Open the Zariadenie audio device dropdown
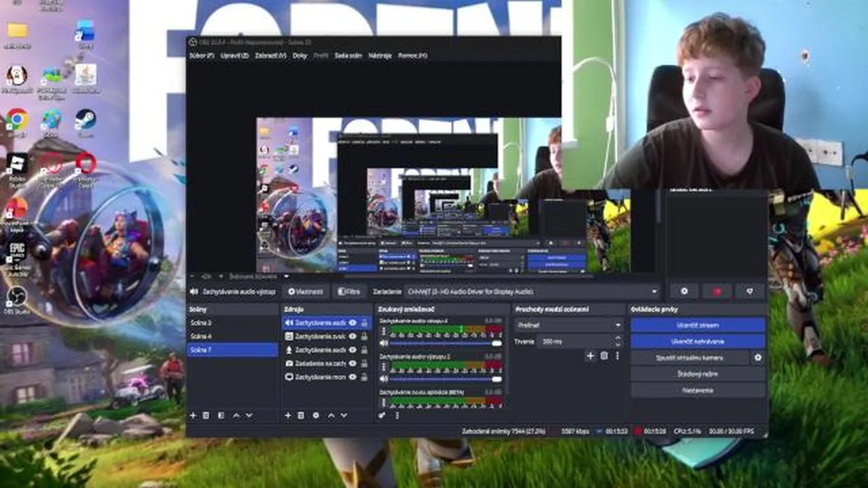Viewport: 868px width, 488px height. click(x=532, y=291)
